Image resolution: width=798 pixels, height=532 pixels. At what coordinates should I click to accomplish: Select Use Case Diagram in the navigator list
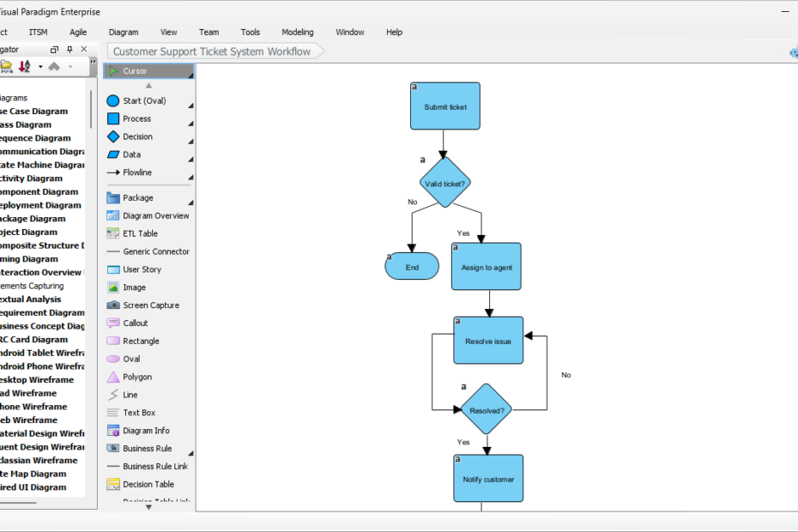34,111
